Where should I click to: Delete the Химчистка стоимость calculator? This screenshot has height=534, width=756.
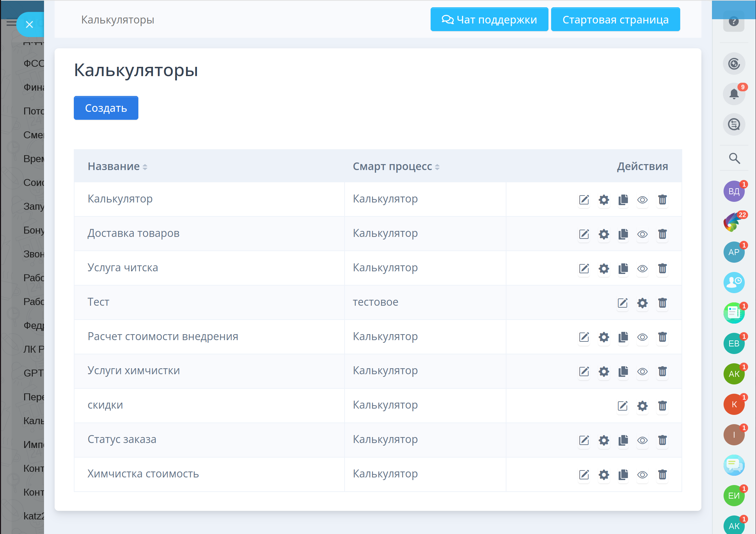pyautogui.click(x=662, y=475)
